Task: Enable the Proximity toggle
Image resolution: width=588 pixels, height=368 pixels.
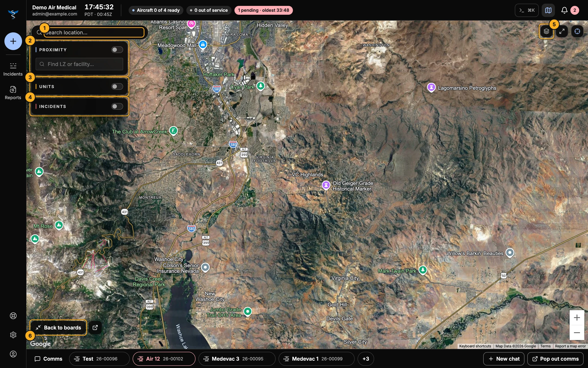Action: tap(117, 50)
